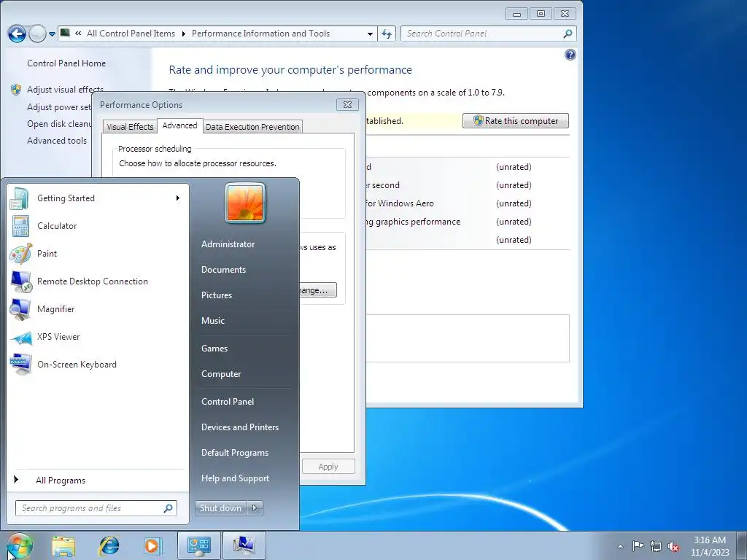Click the network tray icon

pyautogui.click(x=656, y=546)
